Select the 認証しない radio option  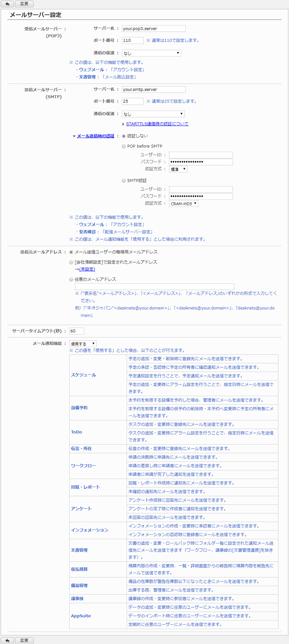tap(124, 136)
